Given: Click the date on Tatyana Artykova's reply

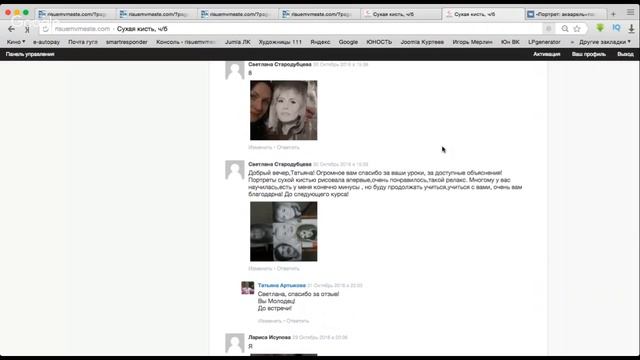Looking at the screenshot, I should click(x=335, y=285).
